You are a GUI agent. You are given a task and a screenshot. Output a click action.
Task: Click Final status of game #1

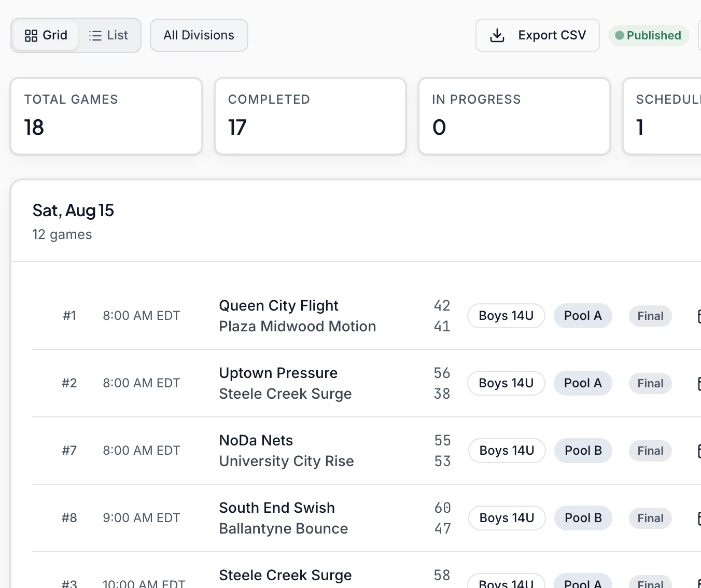(650, 316)
